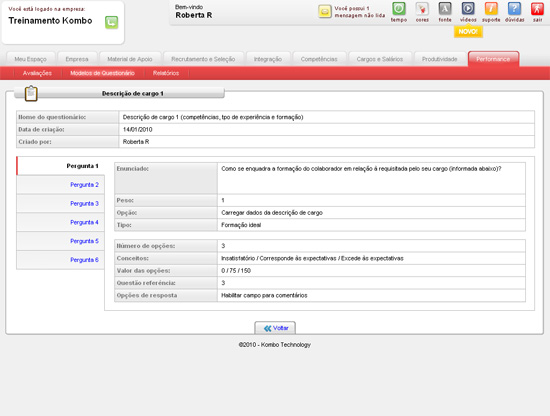The image size is (550, 416).
Task: Go to Pergunta 2
Action: tap(84, 185)
